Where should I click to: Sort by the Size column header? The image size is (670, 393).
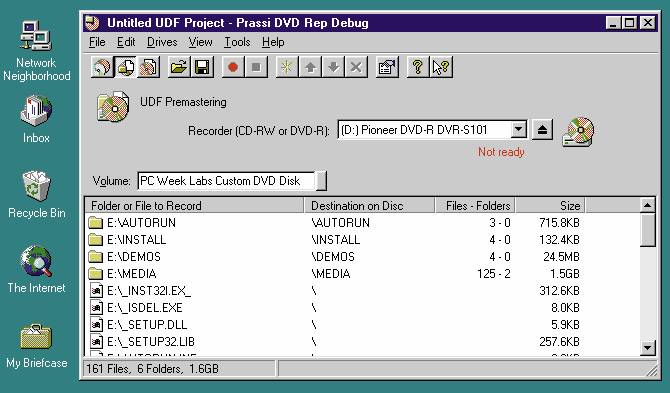(550, 205)
